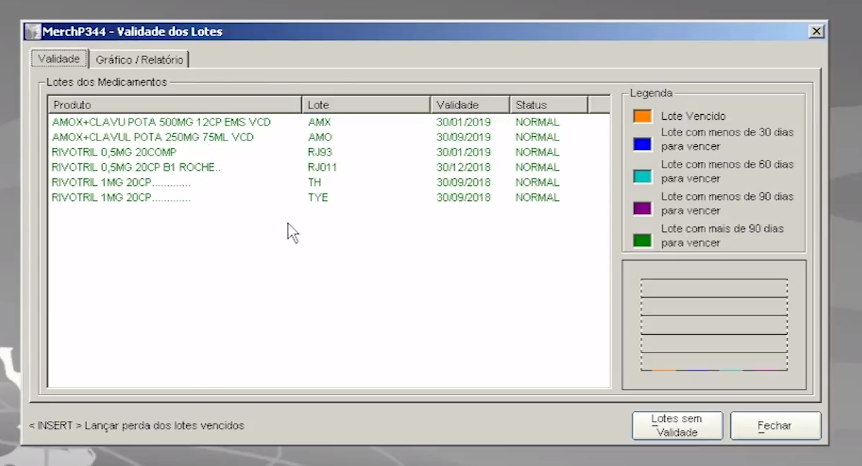
Task: Click the cyan less-than-60-days swatch
Action: coord(642,176)
